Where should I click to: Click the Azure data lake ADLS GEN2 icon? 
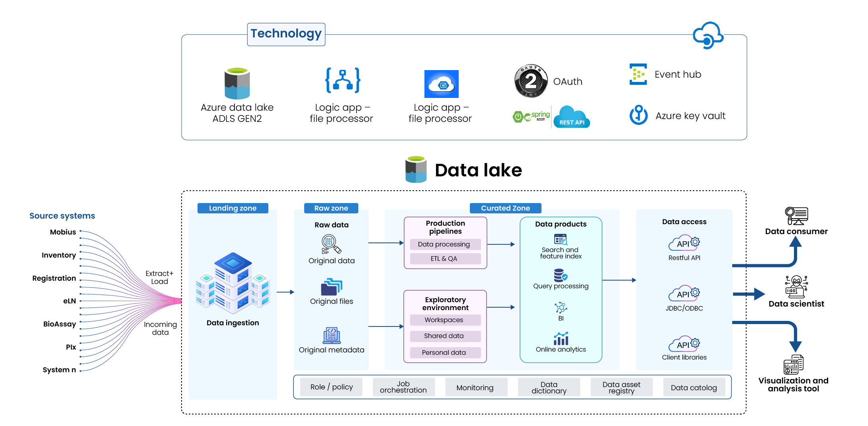(237, 83)
